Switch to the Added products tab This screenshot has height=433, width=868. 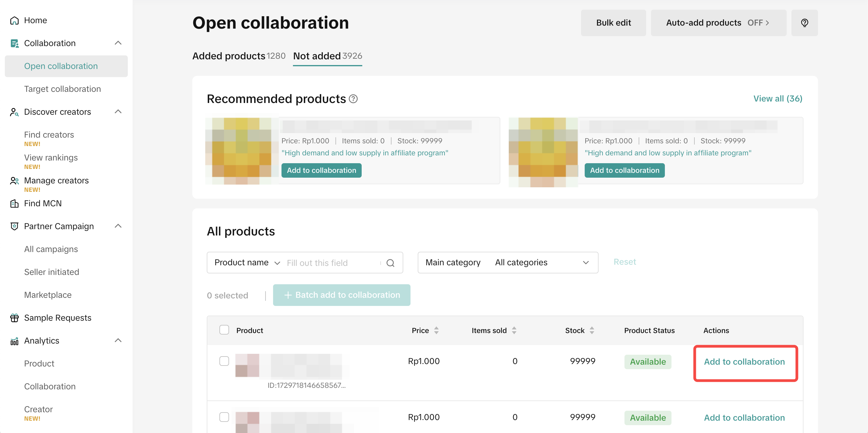tap(238, 56)
